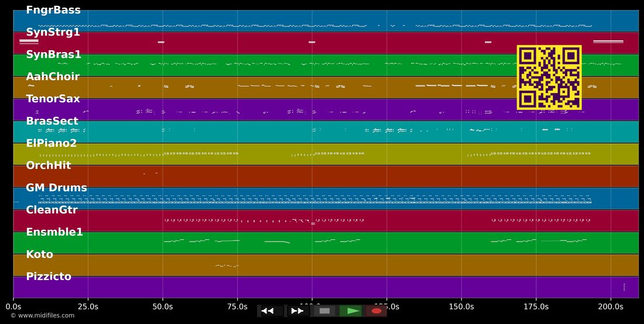644x324 pixels.
Task: Select the BrasSect track label
Action: [x=52, y=121]
